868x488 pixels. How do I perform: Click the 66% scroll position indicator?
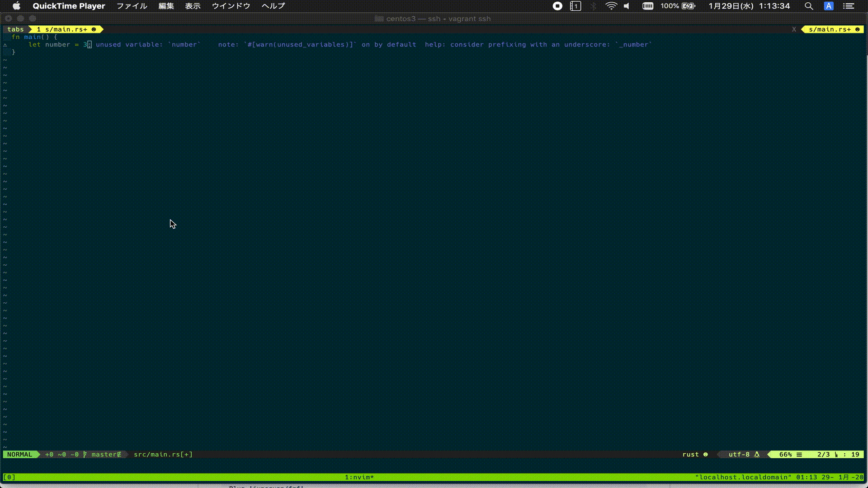786,454
